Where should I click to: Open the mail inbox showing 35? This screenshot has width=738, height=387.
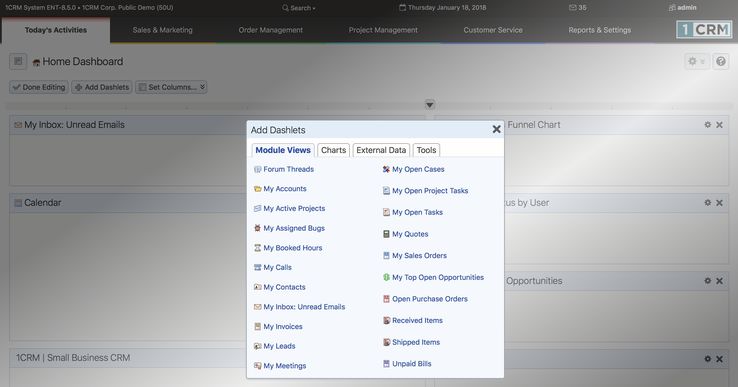pyautogui.click(x=578, y=8)
